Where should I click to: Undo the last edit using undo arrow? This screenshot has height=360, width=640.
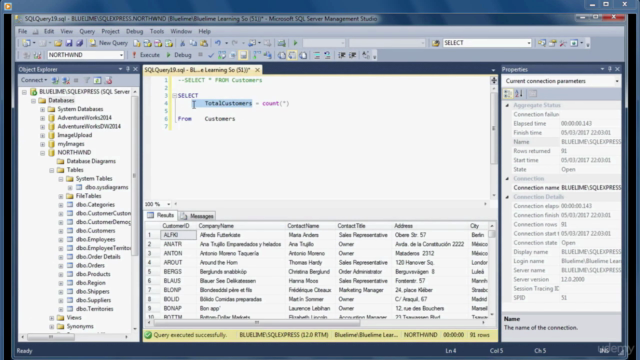point(218,43)
